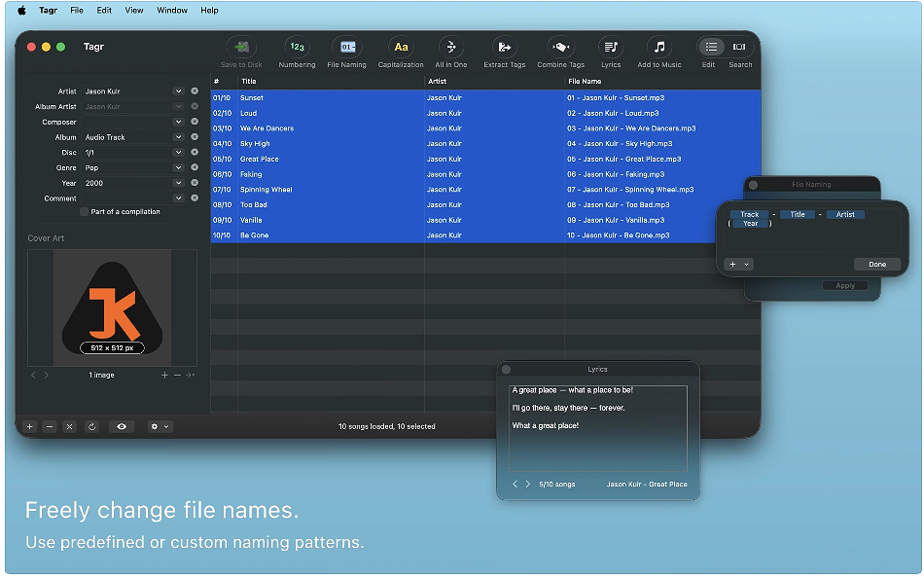Switch to Edit list view
The image size is (924, 578).
(x=711, y=47)
